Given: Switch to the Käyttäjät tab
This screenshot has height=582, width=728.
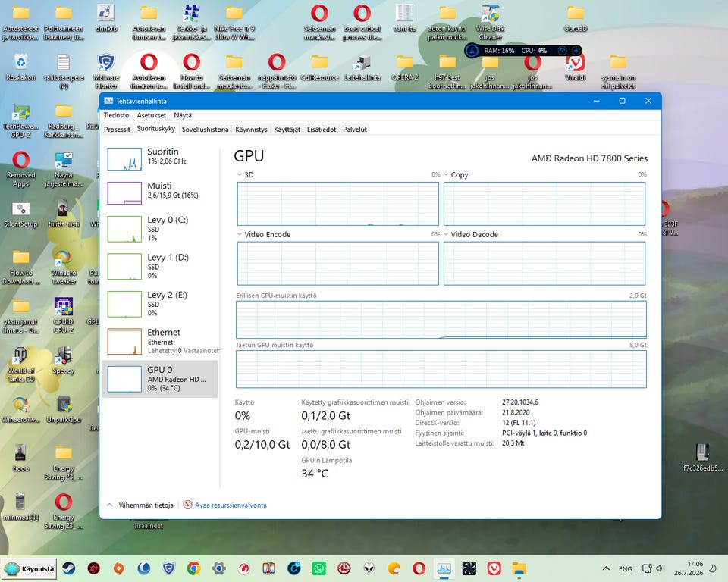Looking at the screenshot, I should tap(287, 130).
